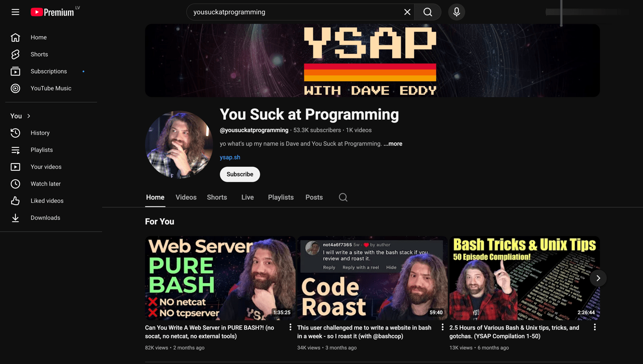Open Downloads in sidebar
The image size is (643, 364).
point(51,218)
